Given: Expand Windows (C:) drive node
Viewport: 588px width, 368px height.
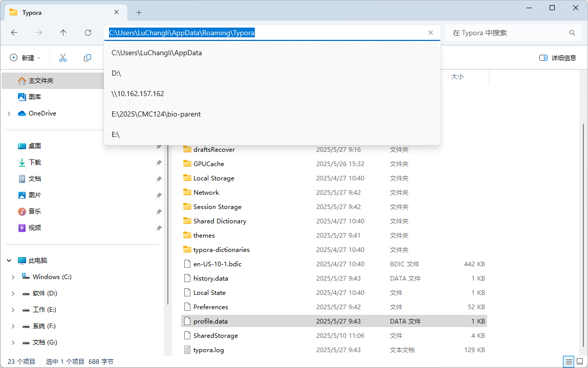Looking at the screenshot, I should point(13,277).
